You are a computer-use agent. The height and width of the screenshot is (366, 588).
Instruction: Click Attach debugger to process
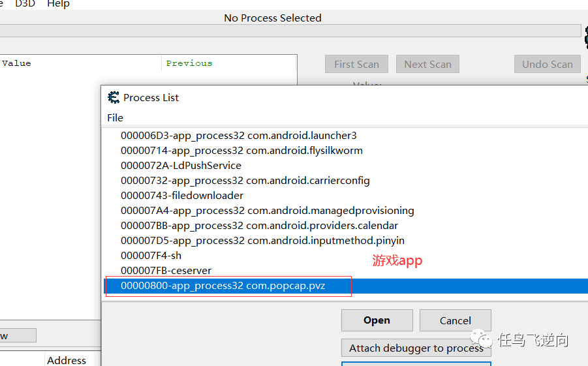(416, 348)
